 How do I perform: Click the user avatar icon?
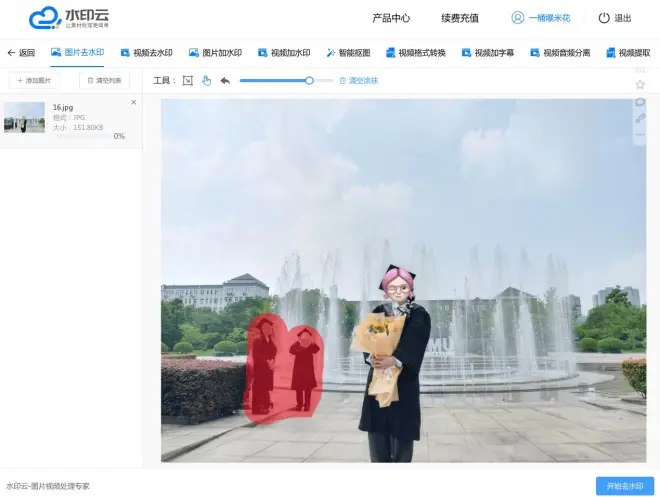[x=517, y=18]
